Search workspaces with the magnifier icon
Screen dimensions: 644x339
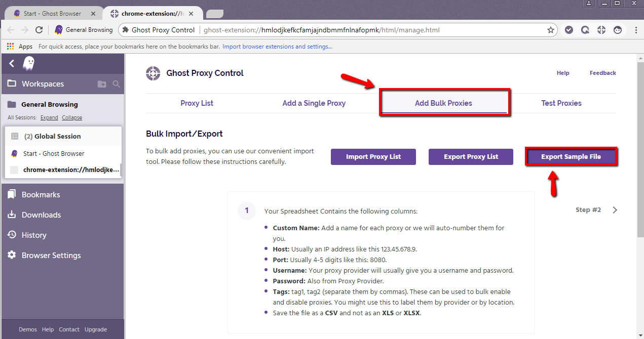[x=116, y=84]
